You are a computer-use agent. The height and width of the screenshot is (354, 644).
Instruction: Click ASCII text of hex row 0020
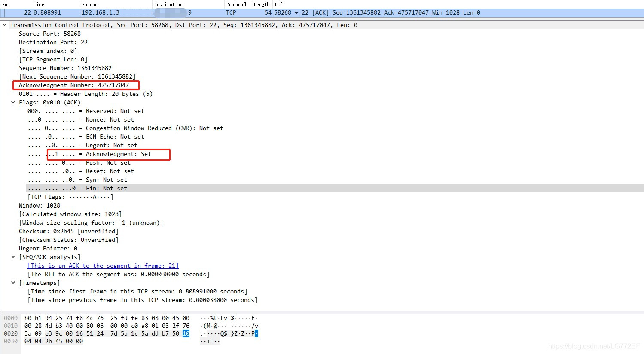tap(229, 333)
